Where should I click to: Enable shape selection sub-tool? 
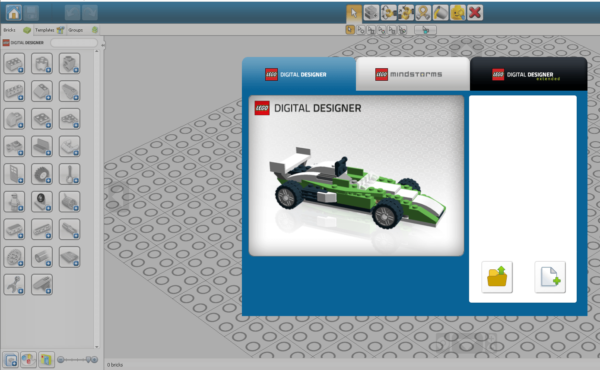pyautogui.click(x=391, y=30)
